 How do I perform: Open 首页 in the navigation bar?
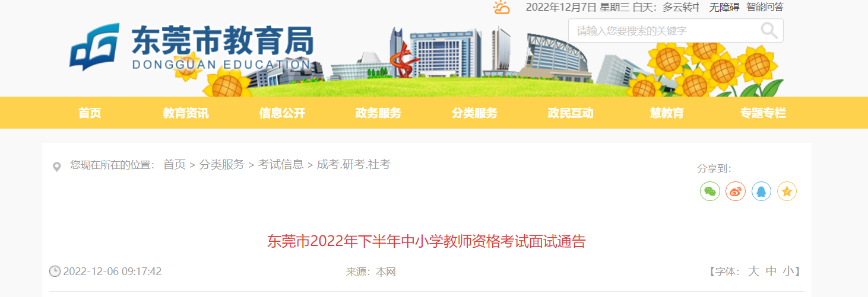pyautogui.click(x=90, y=113)
